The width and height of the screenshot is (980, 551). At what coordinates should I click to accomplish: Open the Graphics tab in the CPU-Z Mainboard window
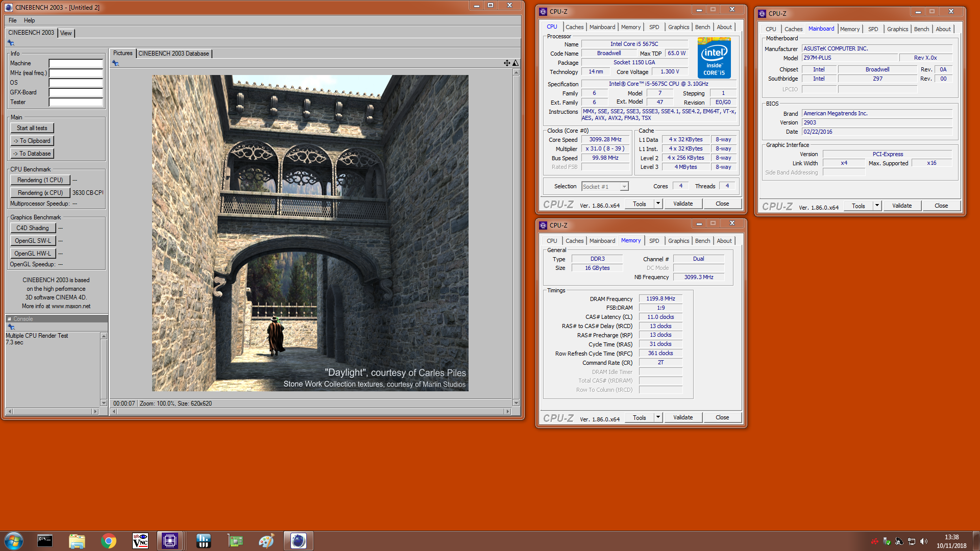[897, 29]
